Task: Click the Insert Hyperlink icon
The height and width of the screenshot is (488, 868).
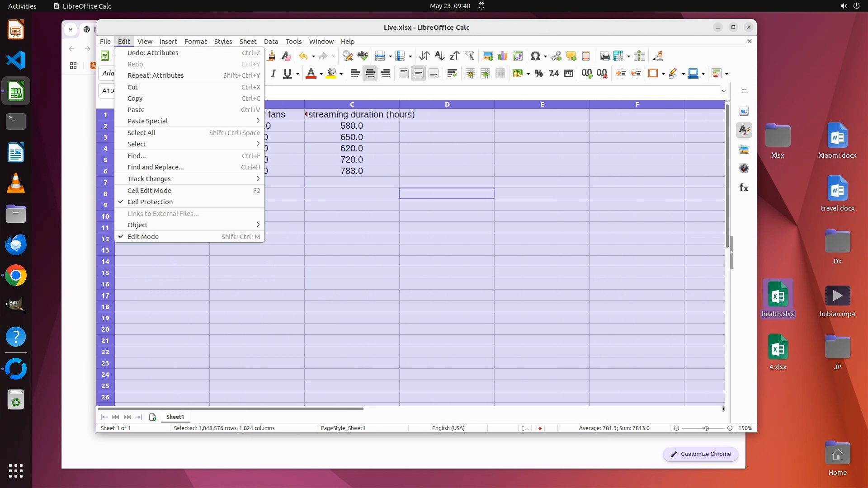Action: pyautogui.click(x=556, y=56)
